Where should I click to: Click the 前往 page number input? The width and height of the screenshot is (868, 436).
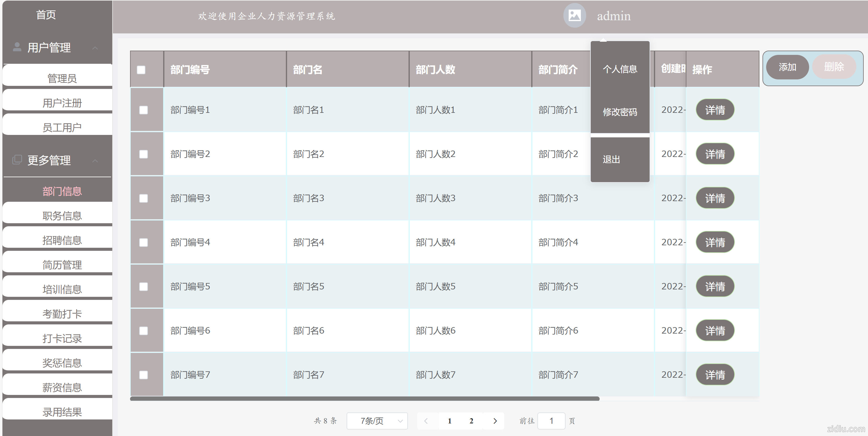[x=551, y=421]
